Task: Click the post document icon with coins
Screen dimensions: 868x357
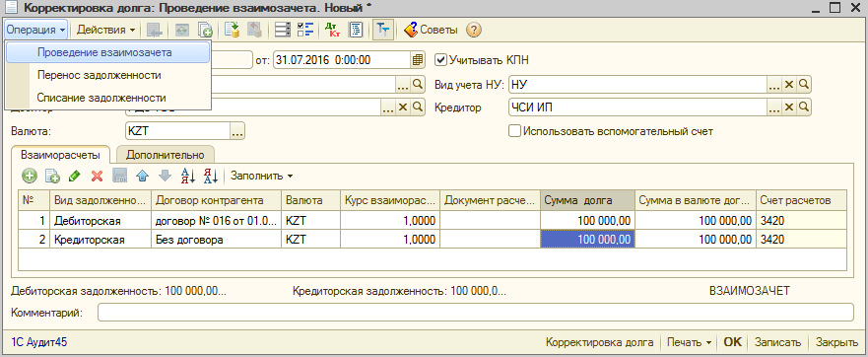Action: click(233, 30)
